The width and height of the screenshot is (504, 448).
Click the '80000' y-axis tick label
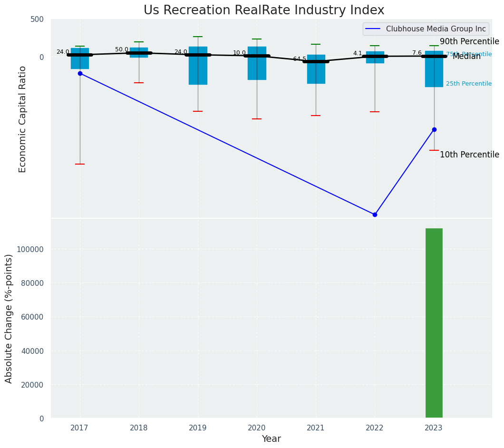click(33, 283)
